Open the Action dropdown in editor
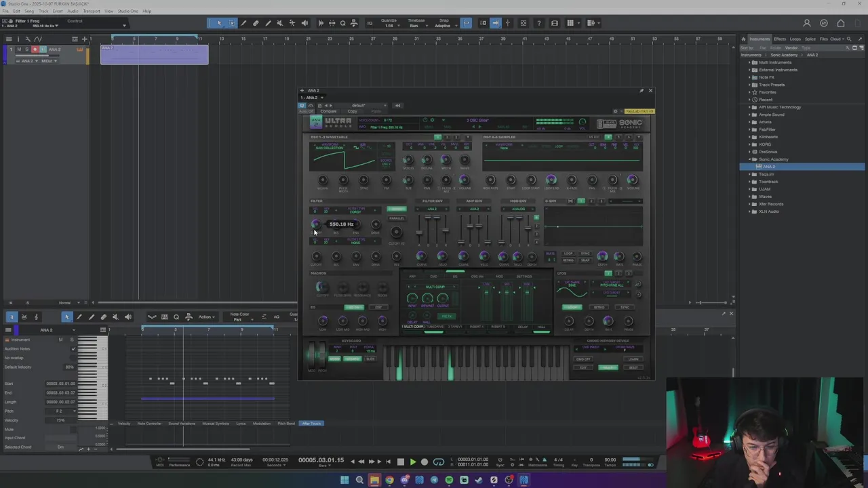The image size is (868, 488). tap(207, 317)
